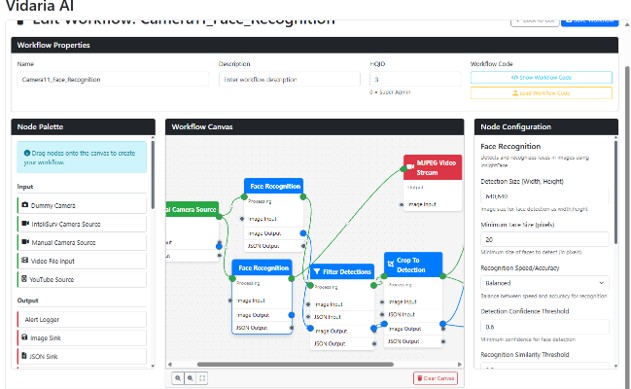The width and height of the screenshot is (631, 389).
Task: Click the down arrow of Node Palette scrollbar
Action: 153,366
